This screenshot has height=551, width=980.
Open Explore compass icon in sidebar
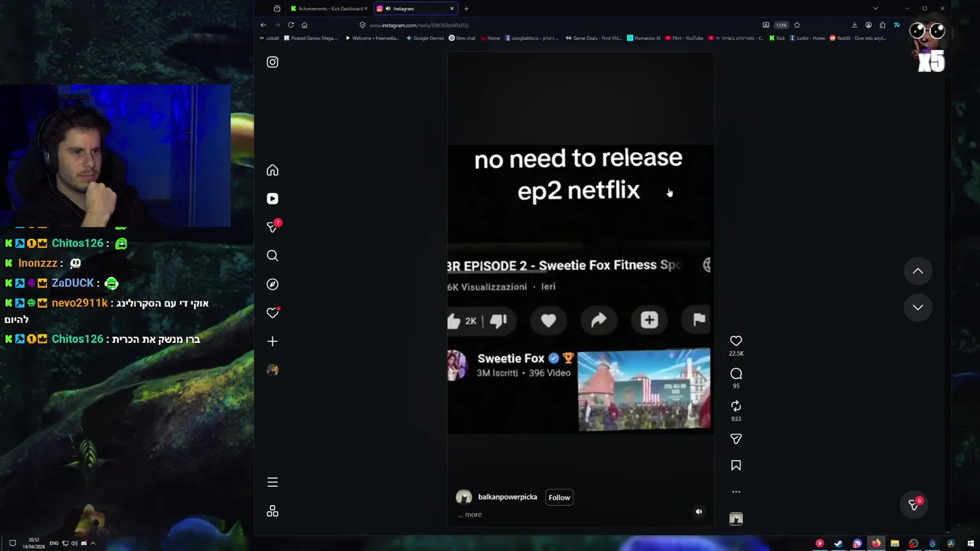(273, 284)
